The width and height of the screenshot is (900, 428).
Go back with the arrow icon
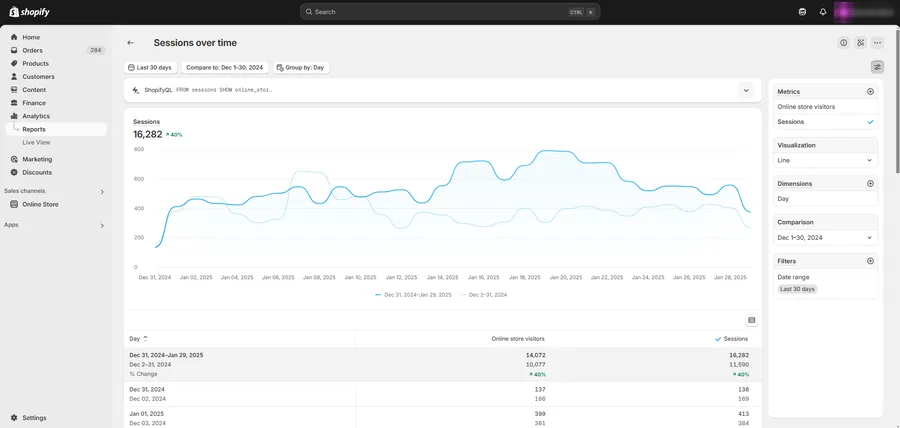pos(131,43)
